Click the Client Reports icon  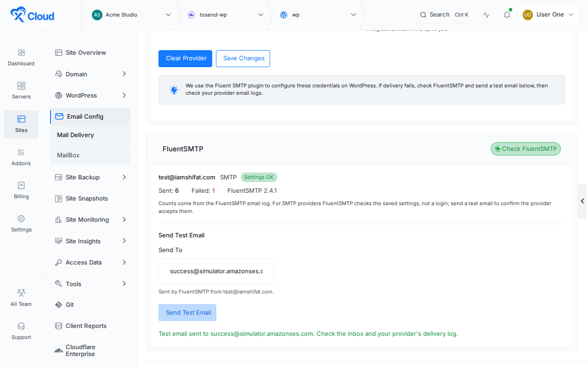(x=58, y=326)
